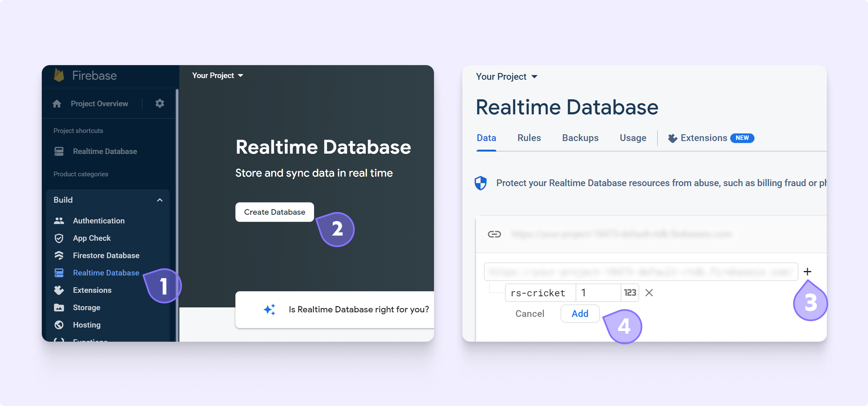Open App Check from the sidebar
The width and height of the screenshot is (868, 406).
click(92, 238)
